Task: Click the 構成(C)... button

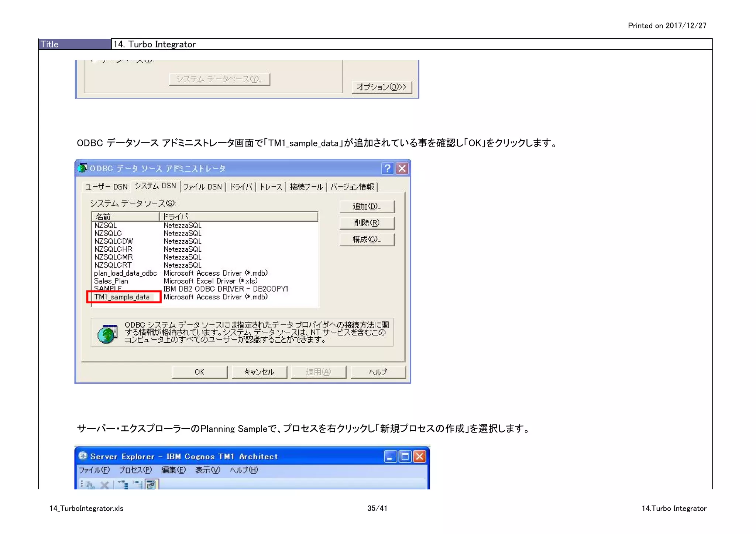Action: click(x=367, y=240)
